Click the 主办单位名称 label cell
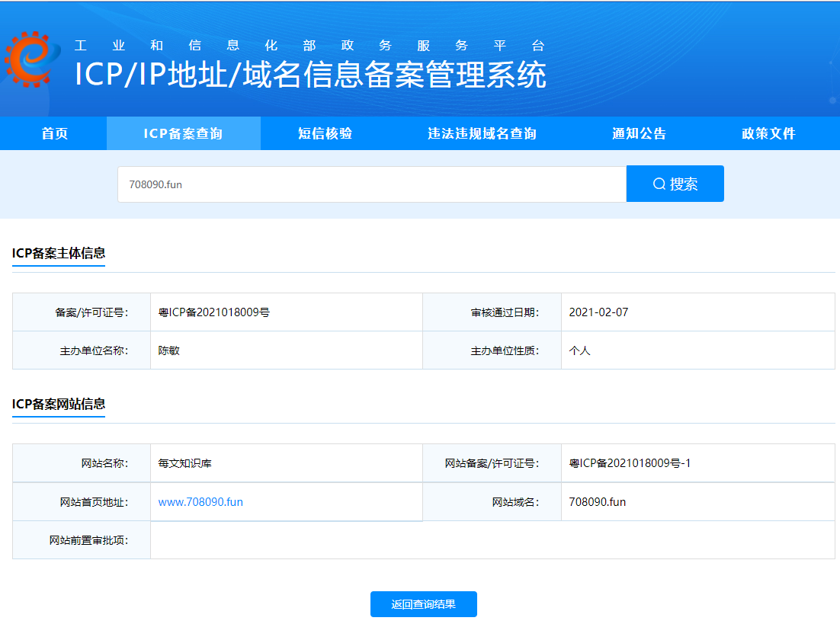This screenshot has width=840, height=624. (82, 350)
